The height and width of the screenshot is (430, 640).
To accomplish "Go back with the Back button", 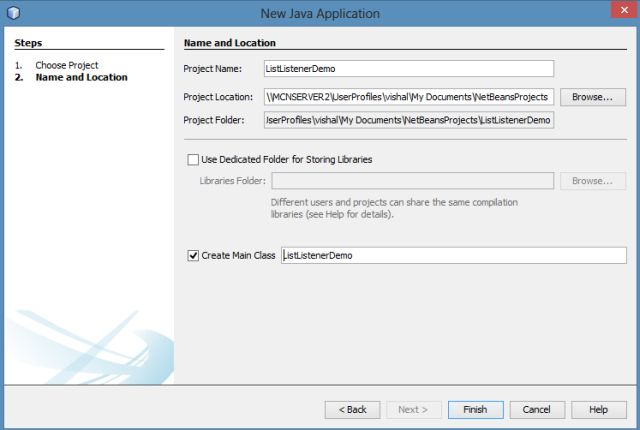I will 352,410.
